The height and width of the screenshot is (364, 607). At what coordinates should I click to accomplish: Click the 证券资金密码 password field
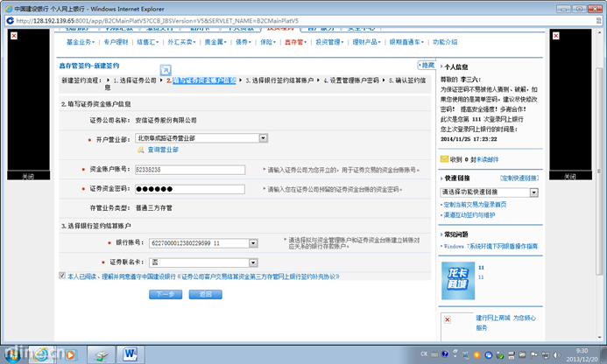190,189
